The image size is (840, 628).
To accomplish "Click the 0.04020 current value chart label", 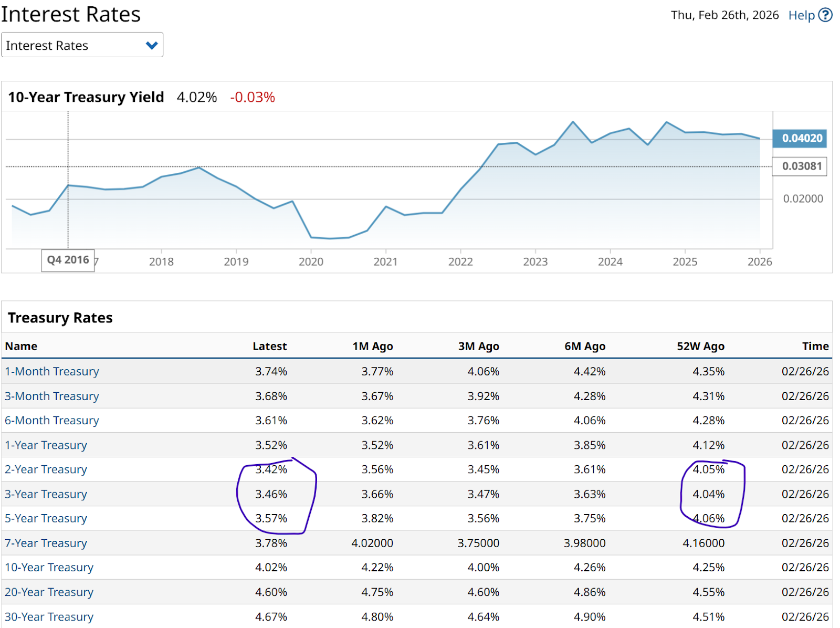I will click(802, 138).
